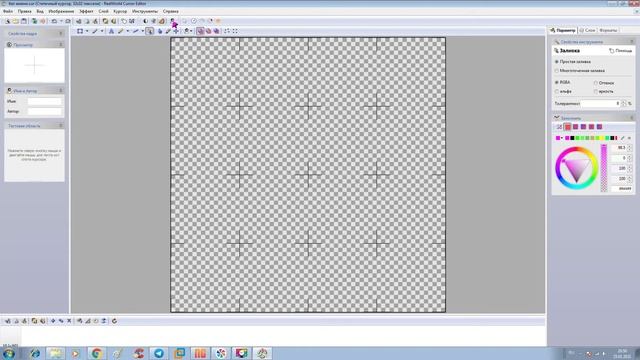
Task: Click the highlighted blend mode icon
Action: click(200, 31)
